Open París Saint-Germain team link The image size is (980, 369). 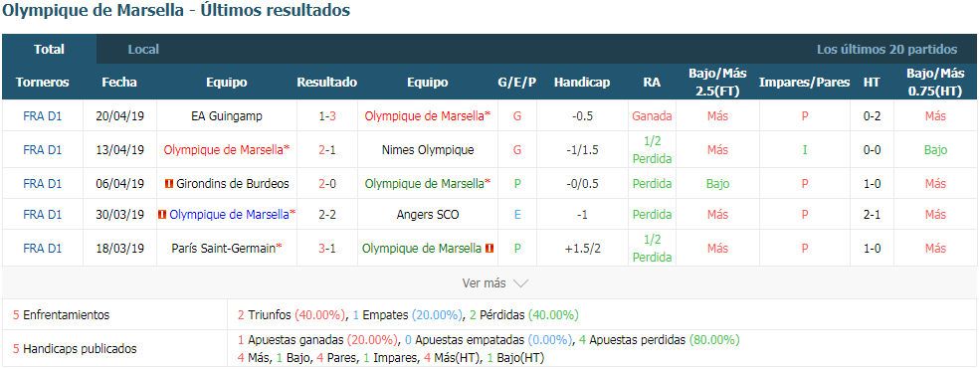click(x=226, y=248)
